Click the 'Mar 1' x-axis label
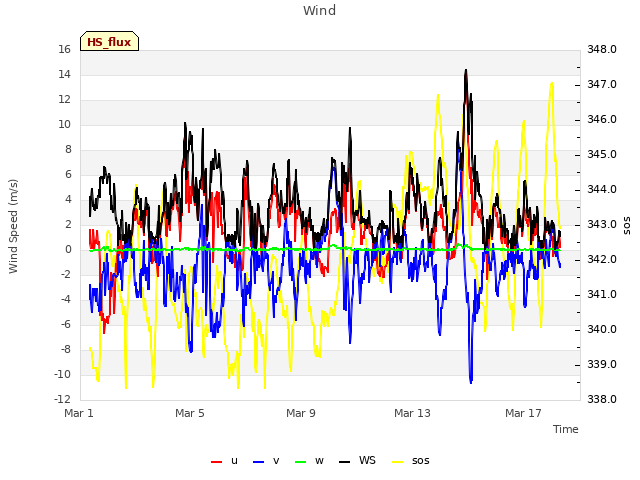This screenshot has width=640, height=480. tap(79, 413)
